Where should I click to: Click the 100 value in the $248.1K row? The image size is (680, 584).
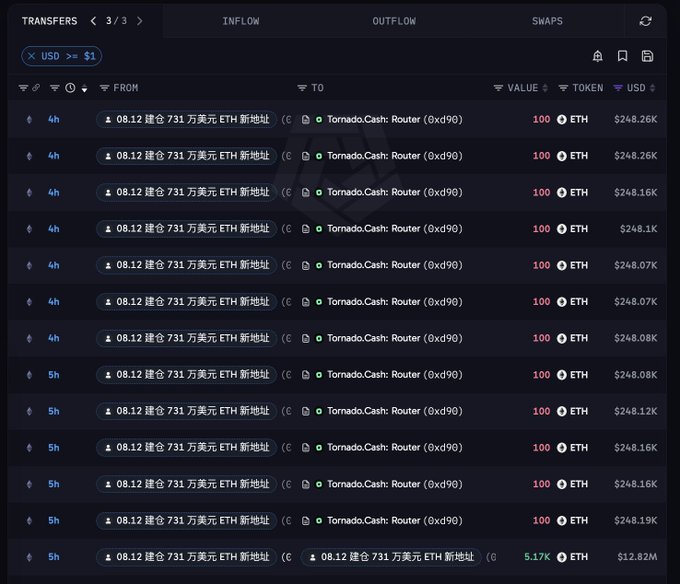tap(541, 228)
